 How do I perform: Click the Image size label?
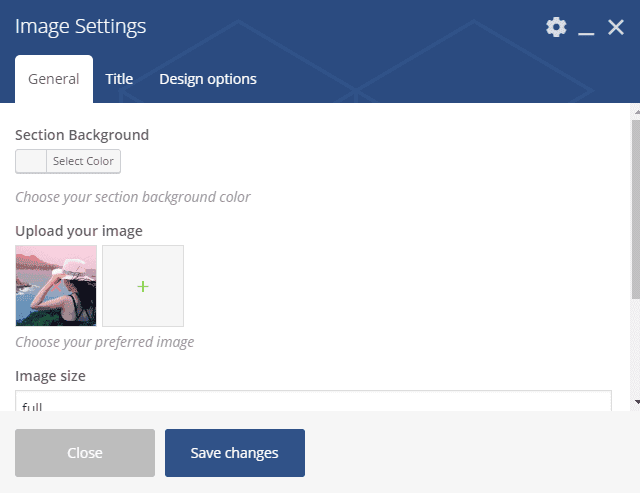pos(50,376)
